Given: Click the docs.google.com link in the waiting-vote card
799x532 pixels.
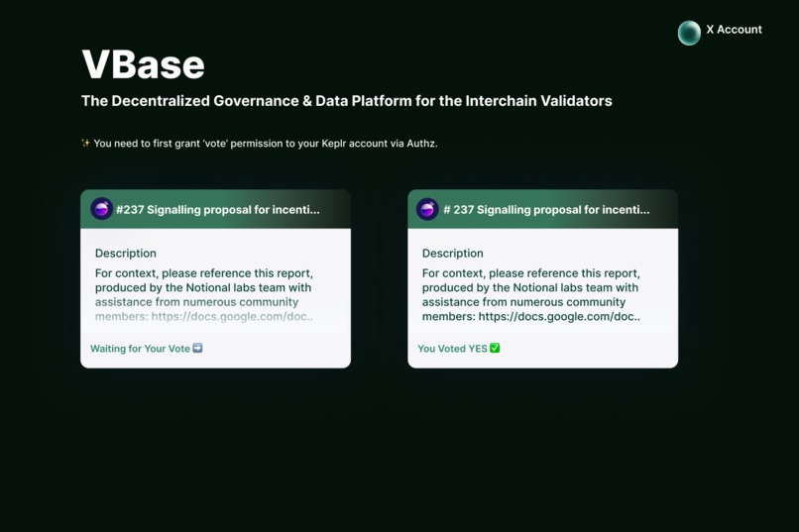Looking at the screenshot, I should 232,316.
